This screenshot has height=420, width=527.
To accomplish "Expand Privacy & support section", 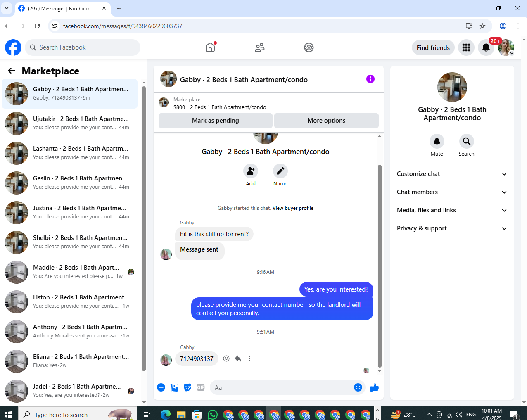I will click(452, 228).
